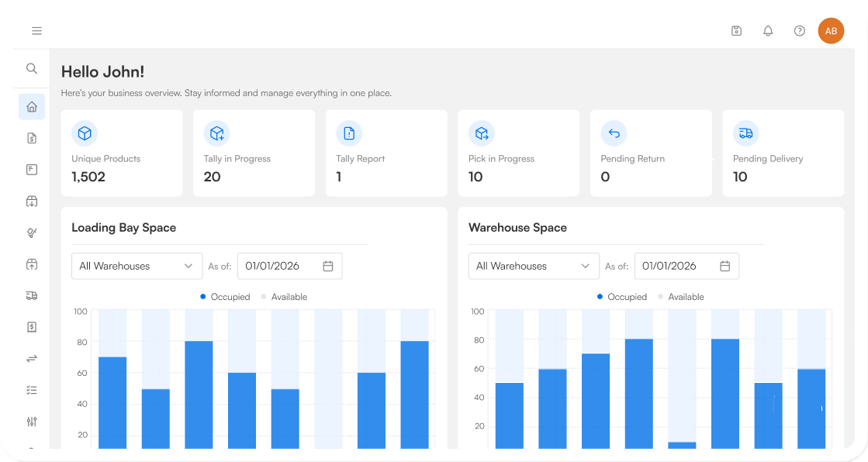Open the search in the sidebar
The image size is (868, 462).
(31, 68)
